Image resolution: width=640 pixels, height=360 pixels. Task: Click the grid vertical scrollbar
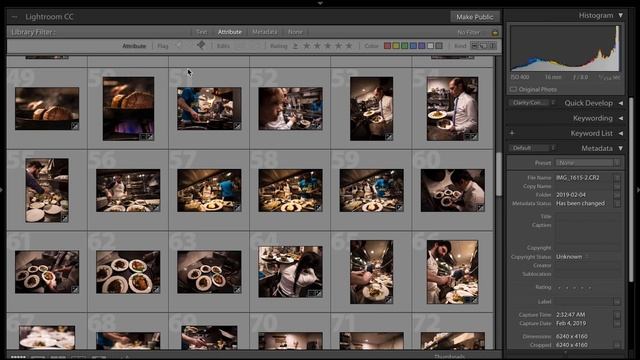coord(498,174)
